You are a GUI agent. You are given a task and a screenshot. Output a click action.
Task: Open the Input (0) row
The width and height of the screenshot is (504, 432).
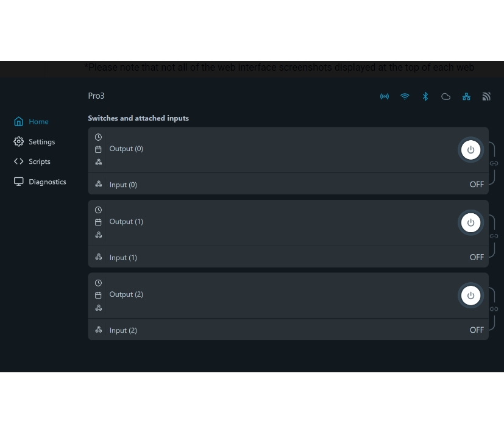123,185
